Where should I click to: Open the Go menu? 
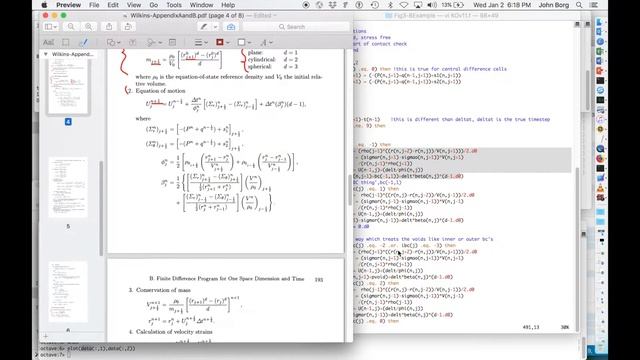153,5
